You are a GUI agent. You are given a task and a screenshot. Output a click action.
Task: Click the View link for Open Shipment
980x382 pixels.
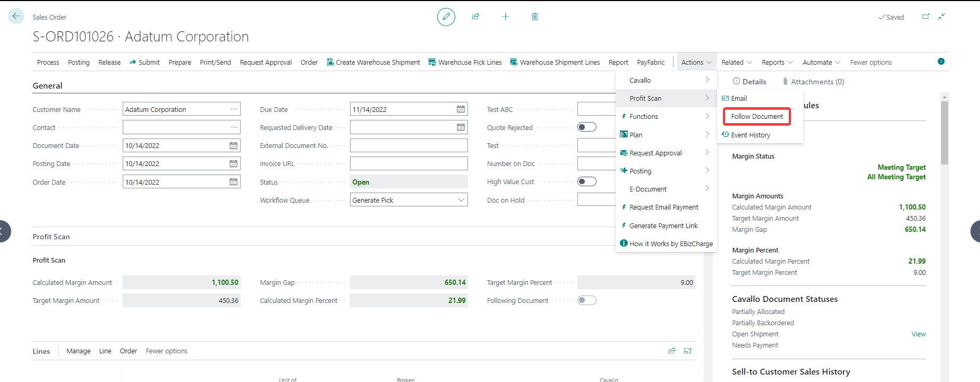[918, 334]
